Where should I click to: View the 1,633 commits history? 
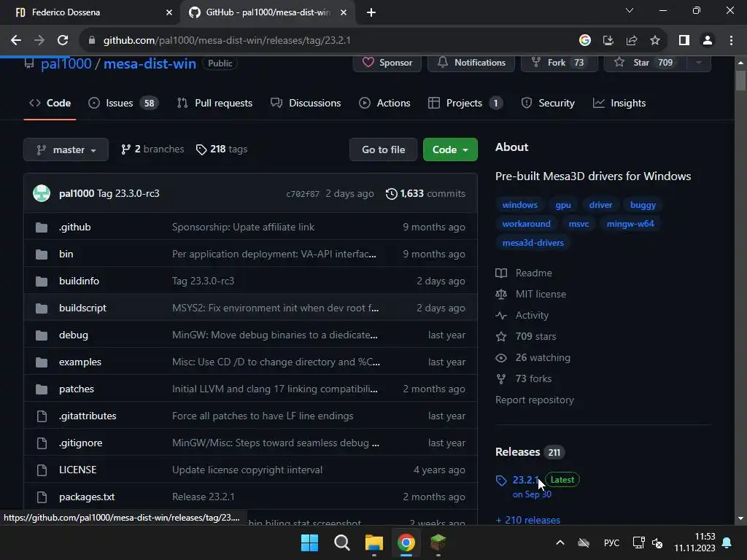pyautogui.click(x=425, y=193)
